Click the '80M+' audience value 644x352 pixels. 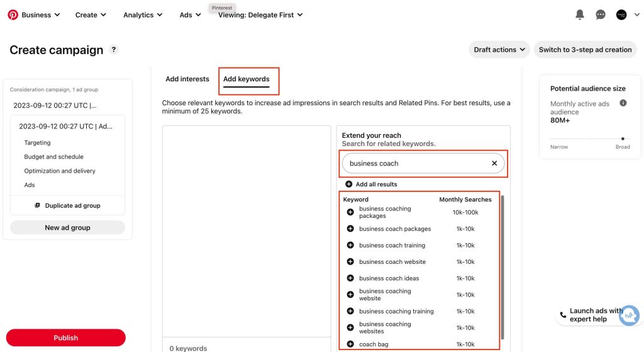(560, 120)
